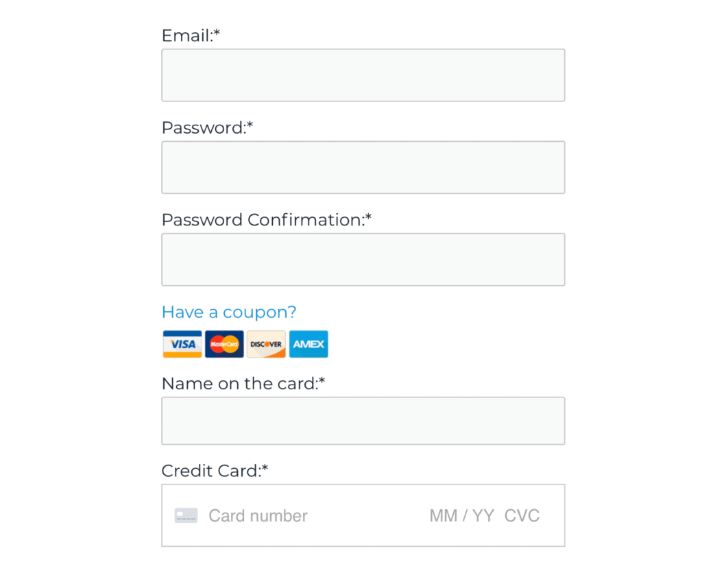Click the MM / YY expiry field
702x588 pixels.
[461, 515]
